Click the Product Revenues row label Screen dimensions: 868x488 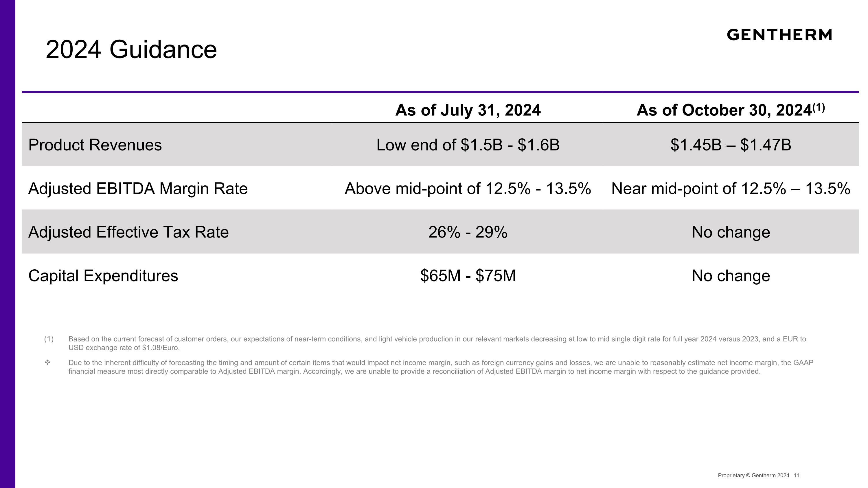tap(95, 145)
